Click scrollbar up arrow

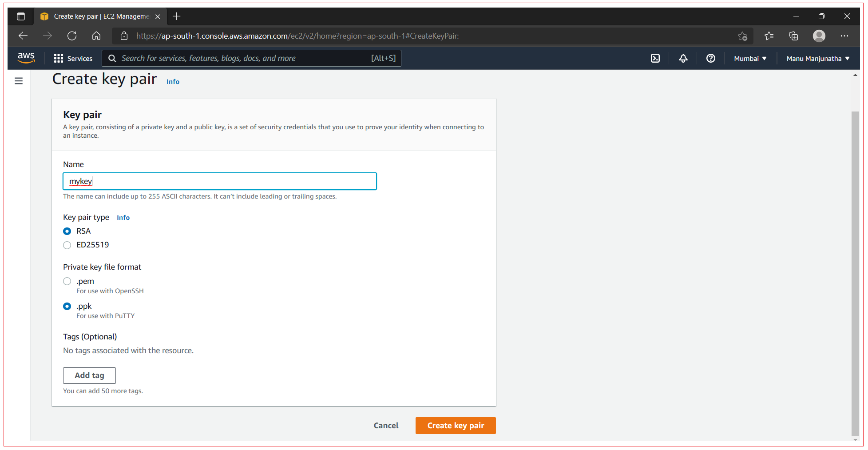[855, 75]
